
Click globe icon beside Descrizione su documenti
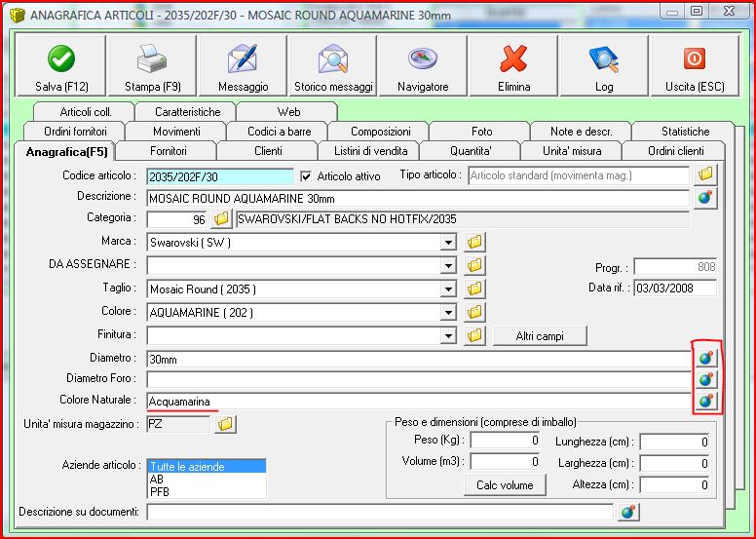(628, 512)
